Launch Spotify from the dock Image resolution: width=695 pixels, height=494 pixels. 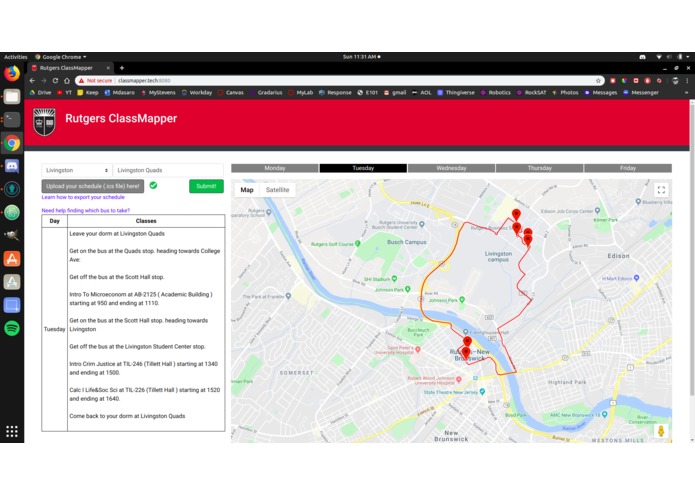click(12, 328)
